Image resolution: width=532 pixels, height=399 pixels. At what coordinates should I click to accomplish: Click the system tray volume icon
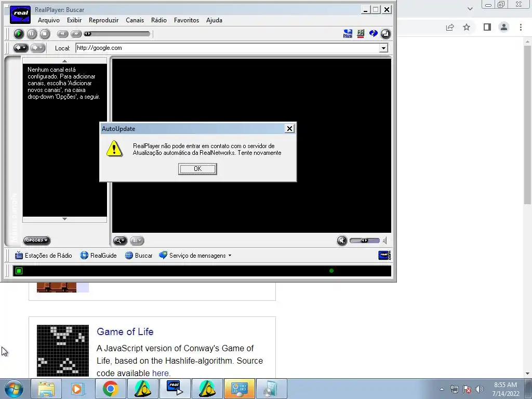pos(480,389)
